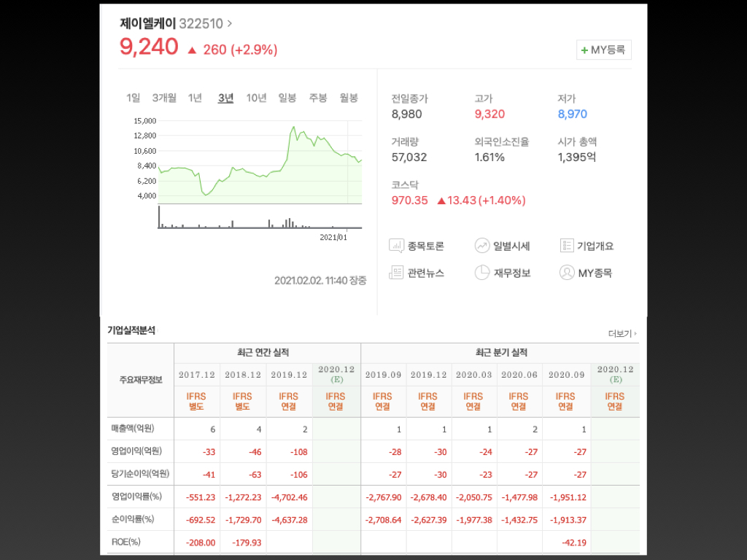Viewport: 747px width, 560px height.
Task: Open the 제이엘케이 stock name link
Action: coord(147,23)
